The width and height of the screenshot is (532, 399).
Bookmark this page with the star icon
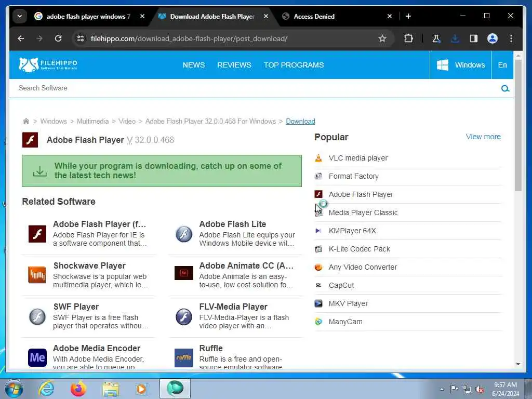coord(382,38)
